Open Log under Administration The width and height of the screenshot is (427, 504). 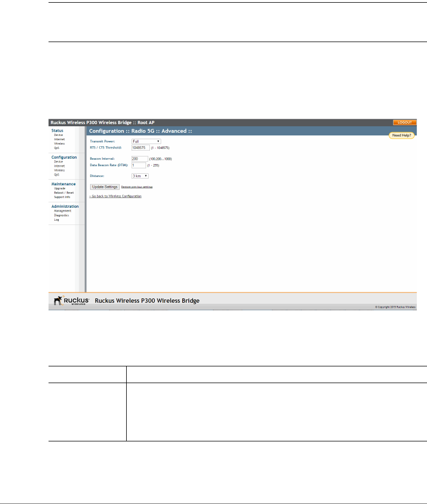[x=57, y=220]
